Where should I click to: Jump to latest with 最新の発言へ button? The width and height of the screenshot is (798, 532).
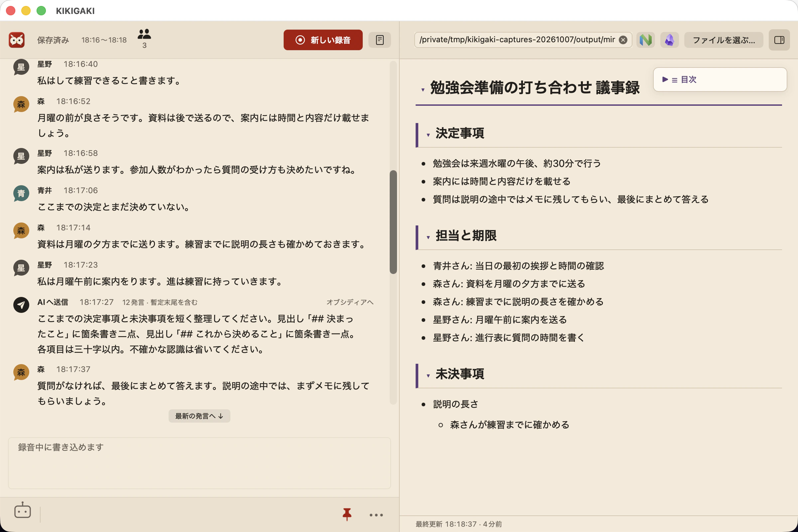199,416
